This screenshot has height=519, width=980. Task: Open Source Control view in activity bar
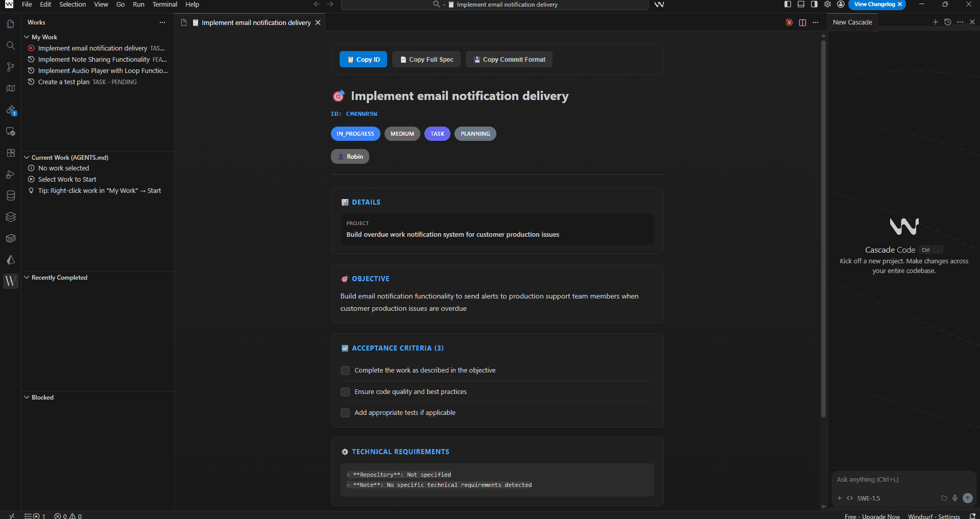(10, 67)
